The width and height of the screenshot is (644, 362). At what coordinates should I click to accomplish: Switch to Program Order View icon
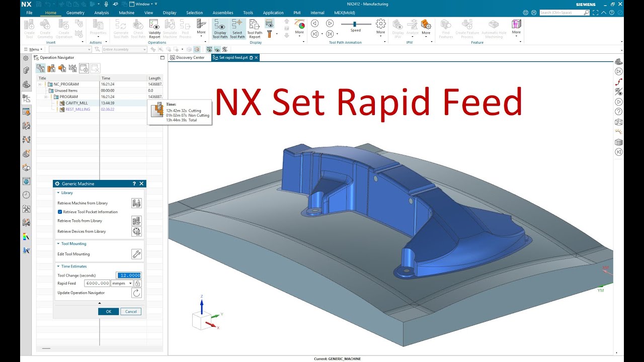coord(40,68)
